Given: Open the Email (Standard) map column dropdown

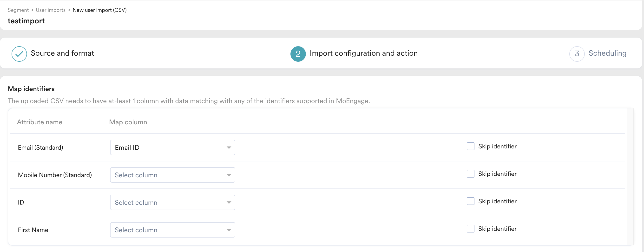Looking at the screenshot, I should pyautogui.click(x=172, y=147).
